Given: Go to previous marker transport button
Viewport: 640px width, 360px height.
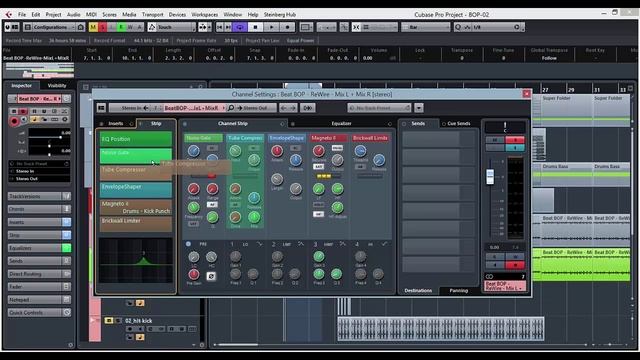Looking at the screenshot, I should [x=220, y=27].
